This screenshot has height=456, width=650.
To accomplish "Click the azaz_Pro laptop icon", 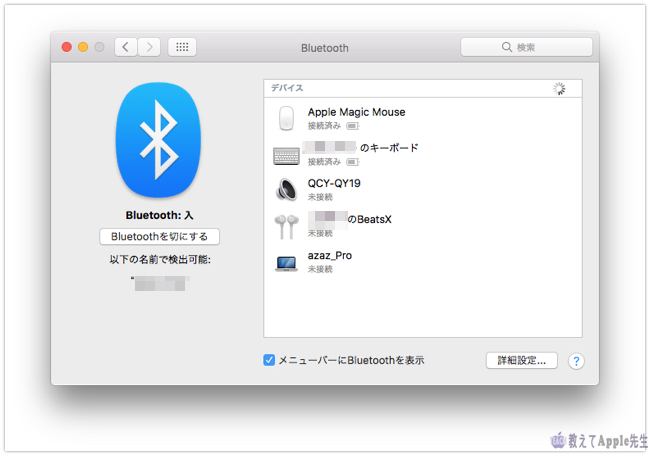I will click(x=286, y=264).
